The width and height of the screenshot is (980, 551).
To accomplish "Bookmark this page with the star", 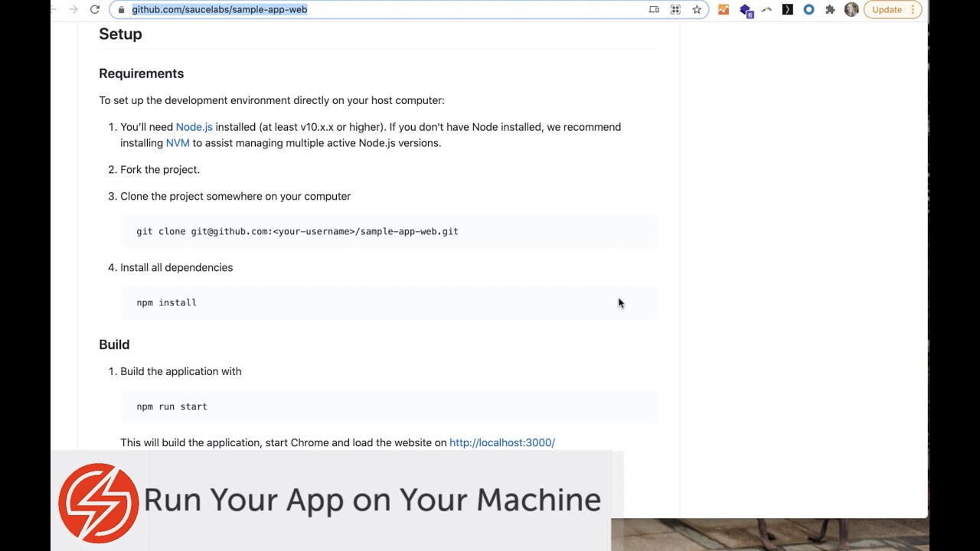I will tap(697, 10).
